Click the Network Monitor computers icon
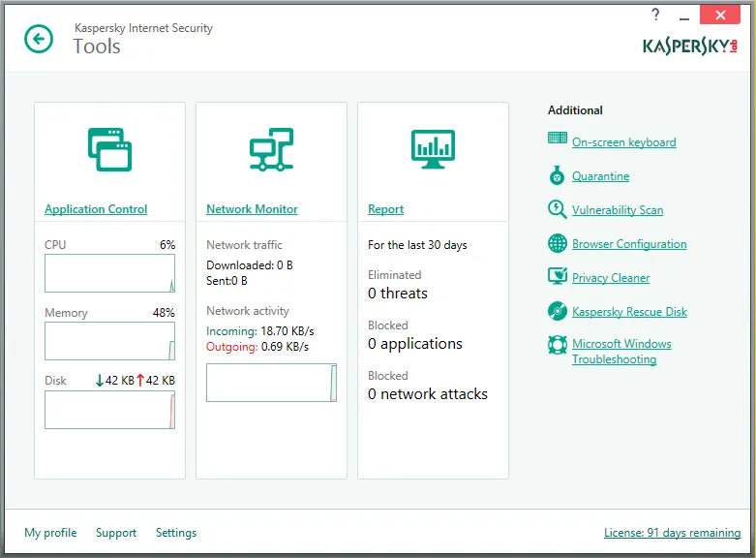The image size is (756, 558). (271, 149)
